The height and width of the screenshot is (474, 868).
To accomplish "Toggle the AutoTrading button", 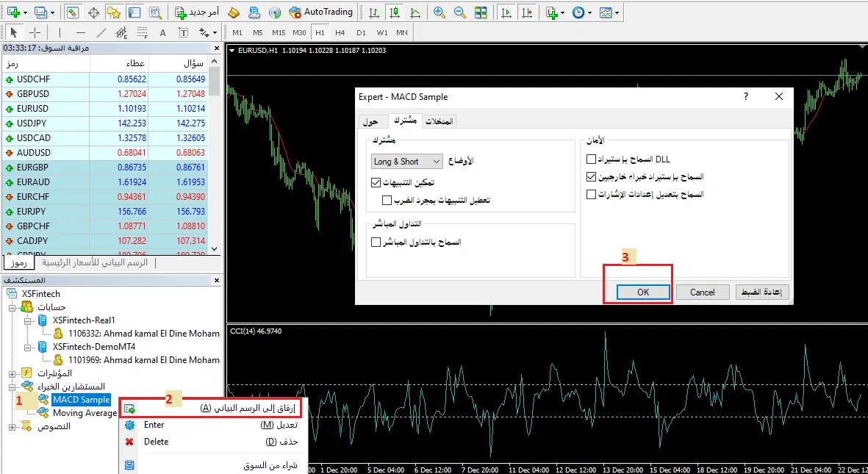I will [x=320, y=12].
